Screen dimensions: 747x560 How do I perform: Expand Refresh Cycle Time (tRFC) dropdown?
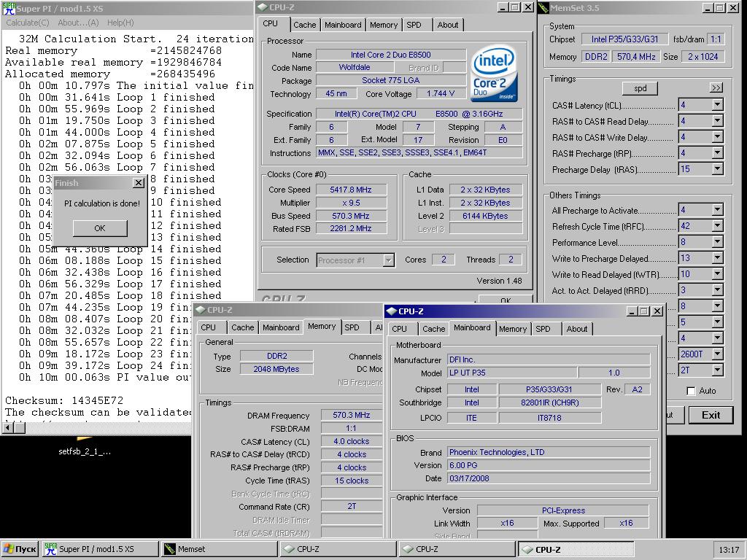(717, 226)
